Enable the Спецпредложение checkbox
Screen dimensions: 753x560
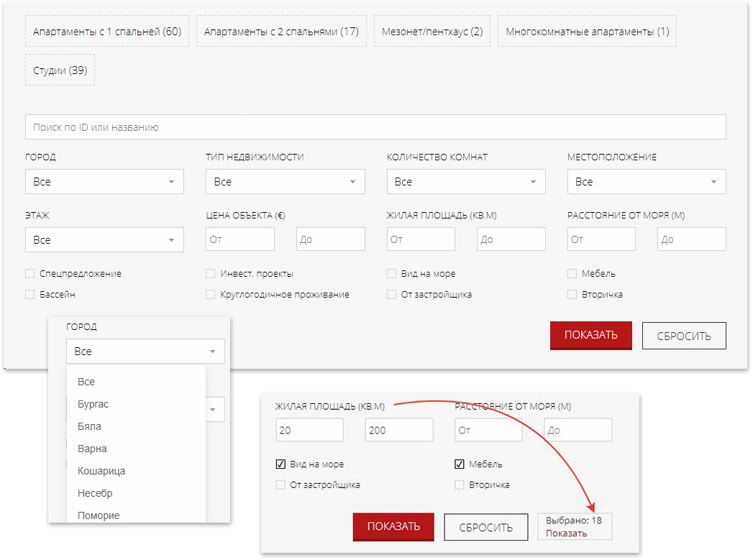pos(30,274)
